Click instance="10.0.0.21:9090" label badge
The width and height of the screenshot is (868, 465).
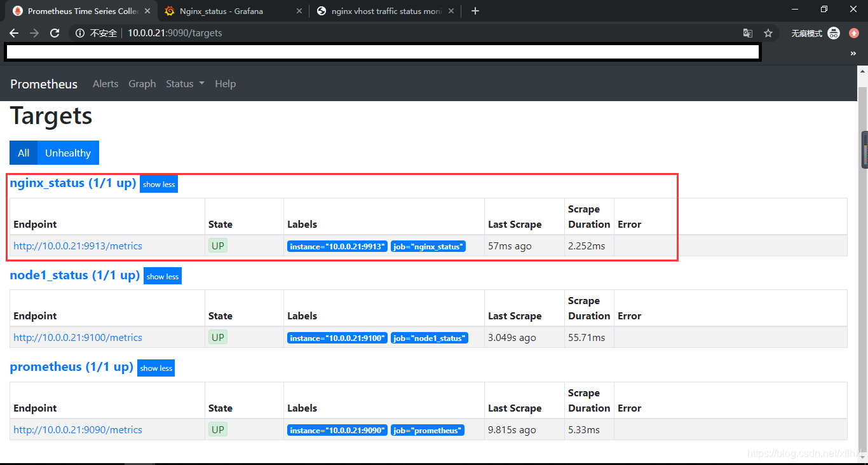coord(337,431)
